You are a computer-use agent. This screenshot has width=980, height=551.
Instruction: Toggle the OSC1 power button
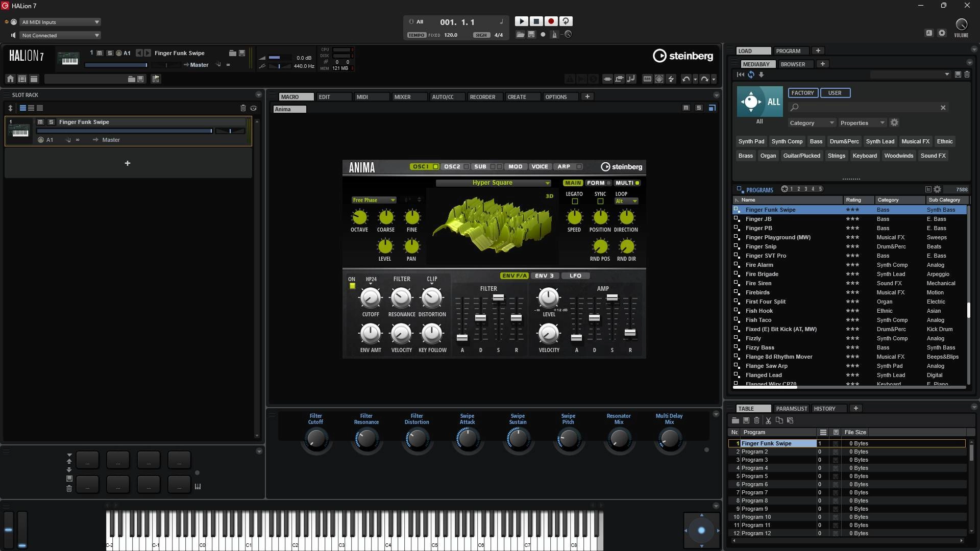(435, 166)
